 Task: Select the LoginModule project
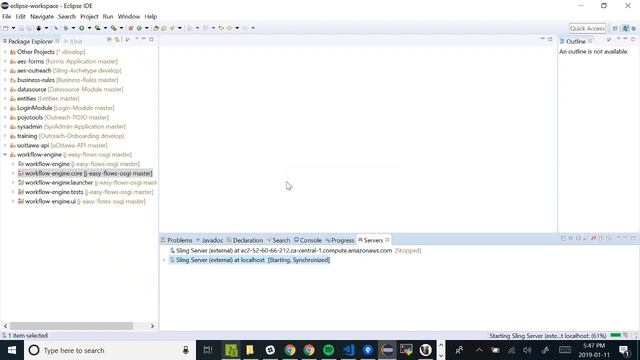click(62, 108)
